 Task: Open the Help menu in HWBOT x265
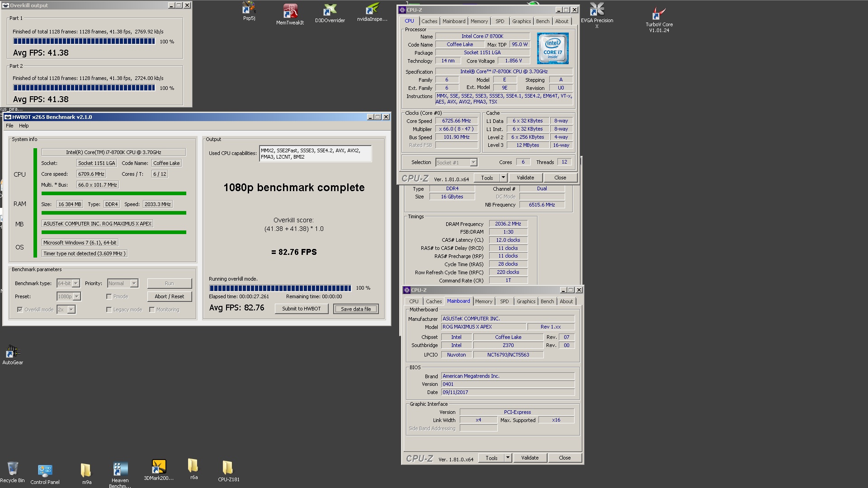click(24, 126)
